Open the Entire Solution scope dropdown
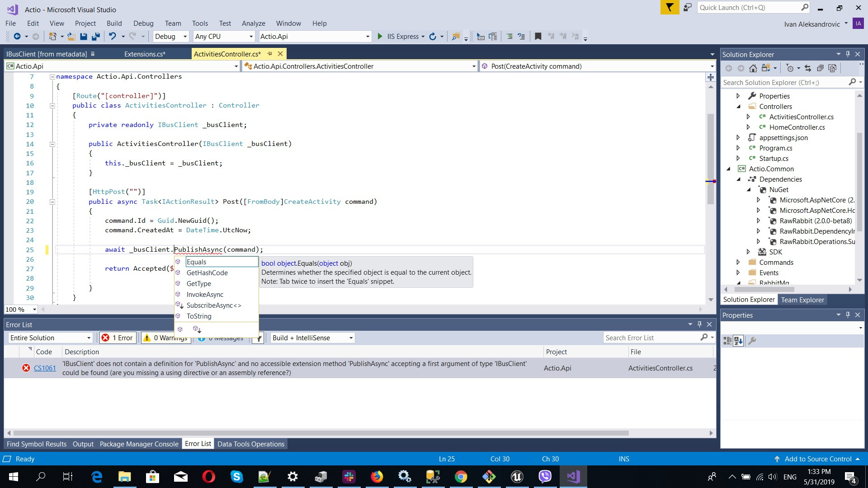The image size is (868, 488). tap(51, 338)
